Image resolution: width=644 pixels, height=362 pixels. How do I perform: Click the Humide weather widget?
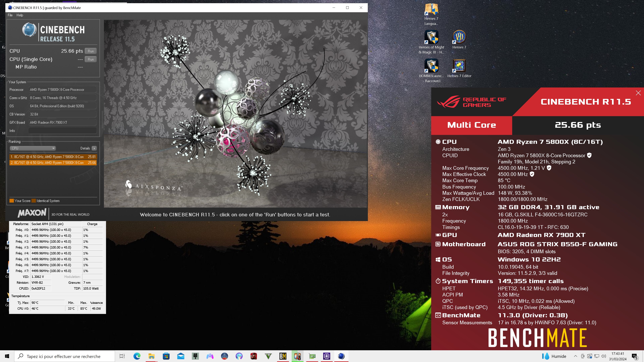click(x=554, y=356)
